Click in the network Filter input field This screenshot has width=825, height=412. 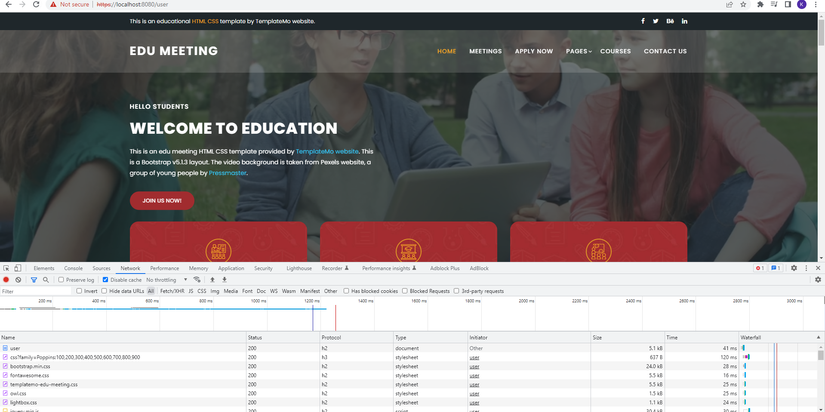(x=35, y=291)
